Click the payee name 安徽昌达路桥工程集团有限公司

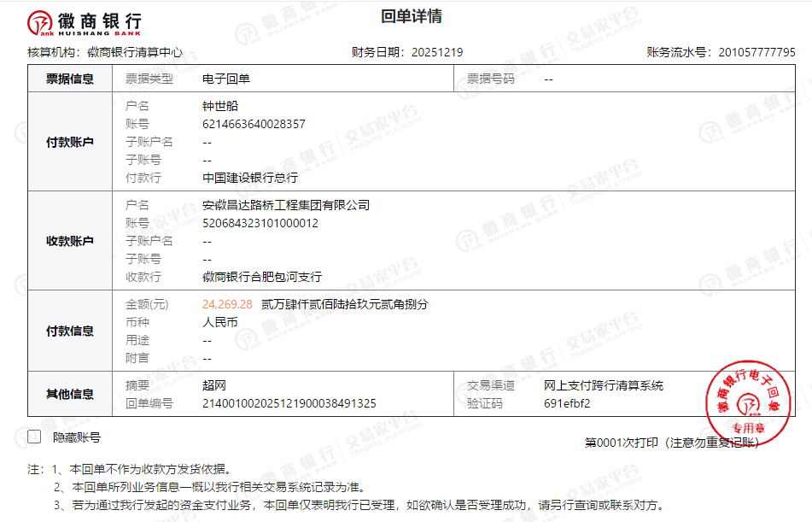(x=286, y=205)
